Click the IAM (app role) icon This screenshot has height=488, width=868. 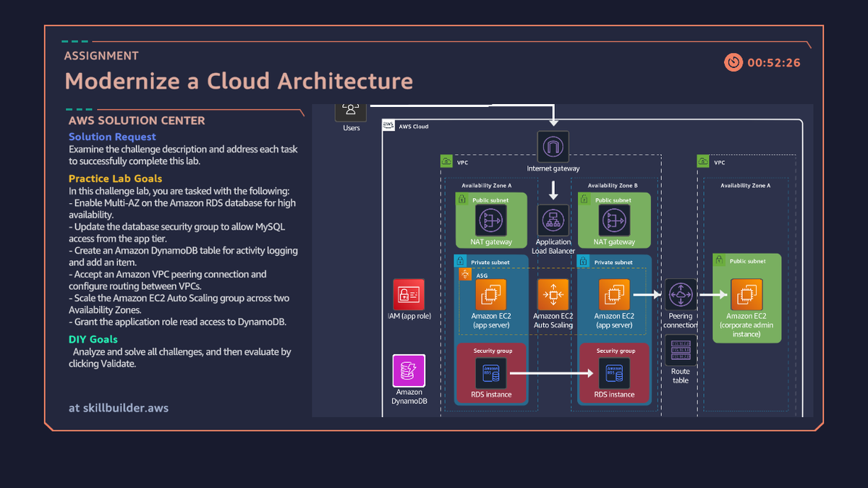[409, 295]
